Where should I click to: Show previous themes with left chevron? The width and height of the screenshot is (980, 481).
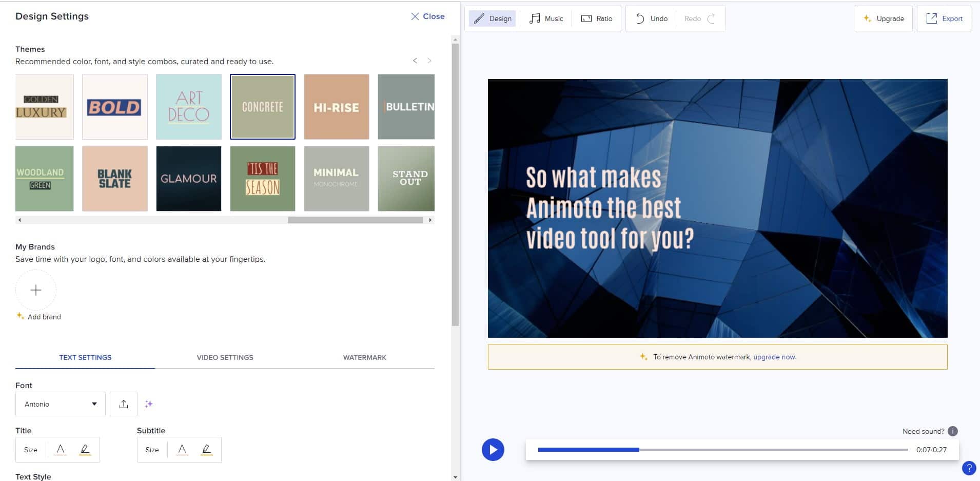415,61
